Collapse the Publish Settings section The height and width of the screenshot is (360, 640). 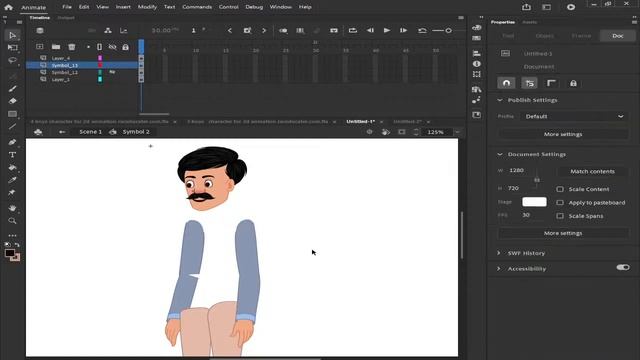[500, 100]
